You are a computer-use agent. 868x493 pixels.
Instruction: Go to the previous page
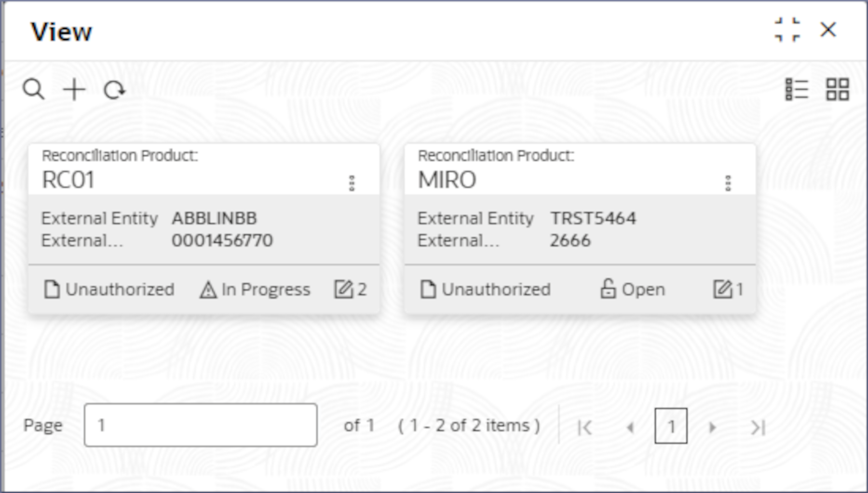[x=630, y=427]
